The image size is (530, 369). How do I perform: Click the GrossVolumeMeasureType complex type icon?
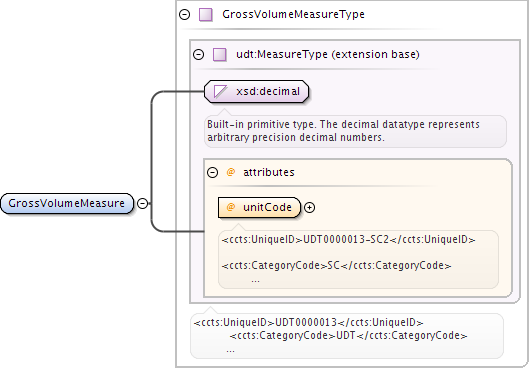click(x=206, y=15)
